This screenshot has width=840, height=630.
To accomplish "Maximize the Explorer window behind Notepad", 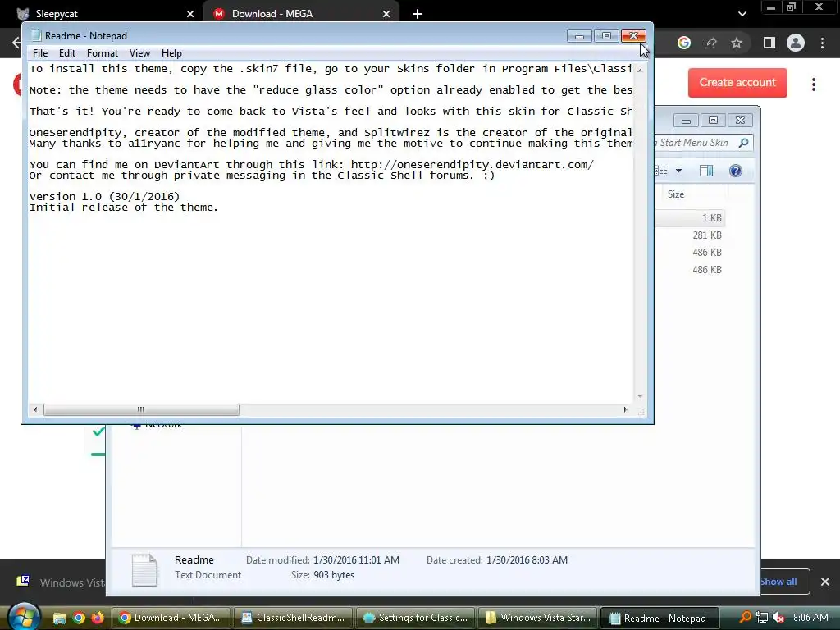I will click(713, 121).
